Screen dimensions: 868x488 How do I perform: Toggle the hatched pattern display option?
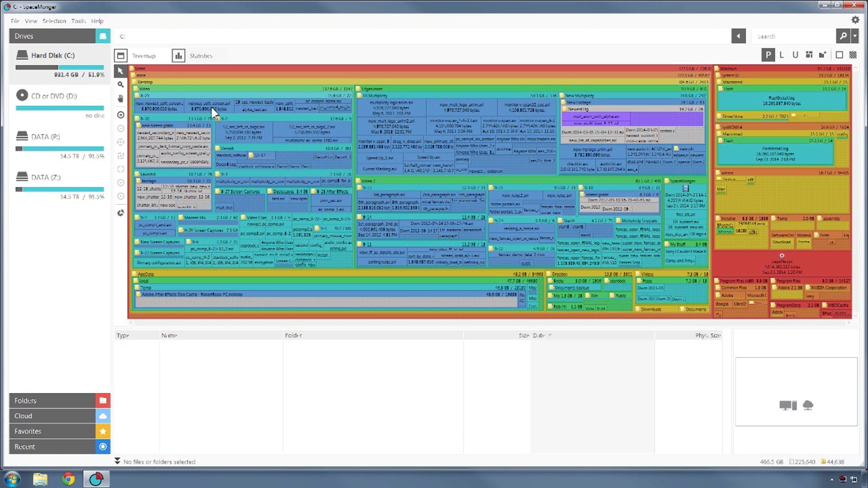click(853, 55)
